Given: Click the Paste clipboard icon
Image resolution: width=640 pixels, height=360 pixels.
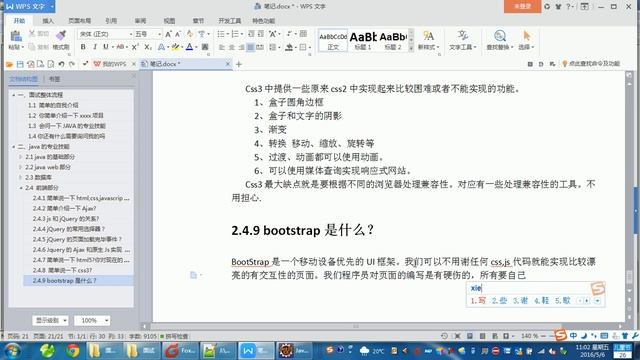Looking at the screenshot, I should point(16,36).
